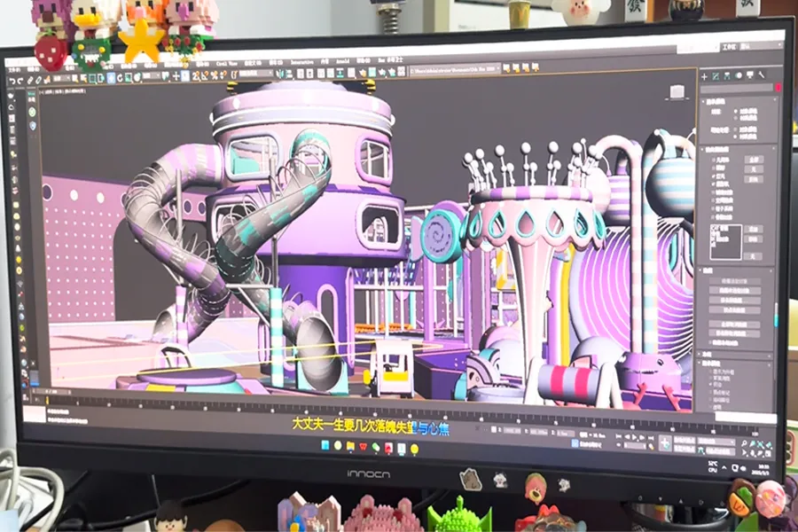Select first radio option in display color rollout
This screenshot has height=532, width=798.
point(736,111)
